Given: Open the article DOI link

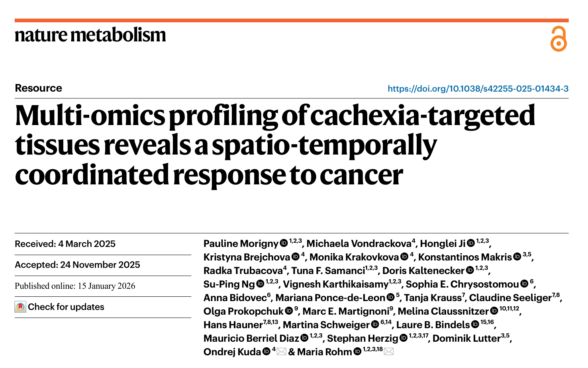Looking at the screenshot, I should pos(478,88).
